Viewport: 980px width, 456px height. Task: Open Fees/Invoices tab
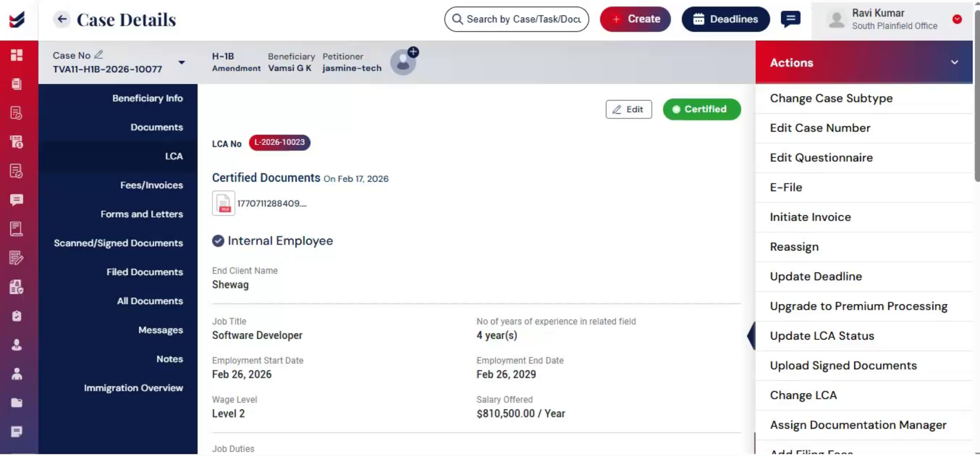(151, 185)
